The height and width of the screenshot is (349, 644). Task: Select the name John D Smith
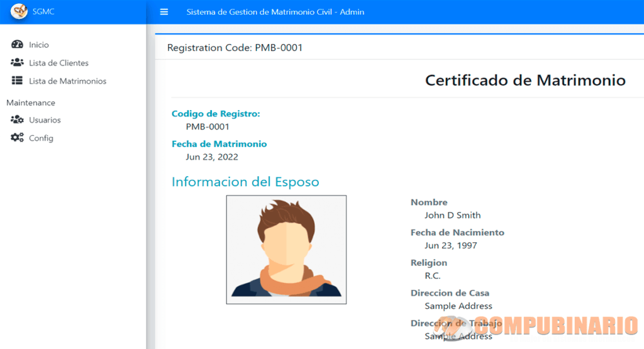coord(453,215)
